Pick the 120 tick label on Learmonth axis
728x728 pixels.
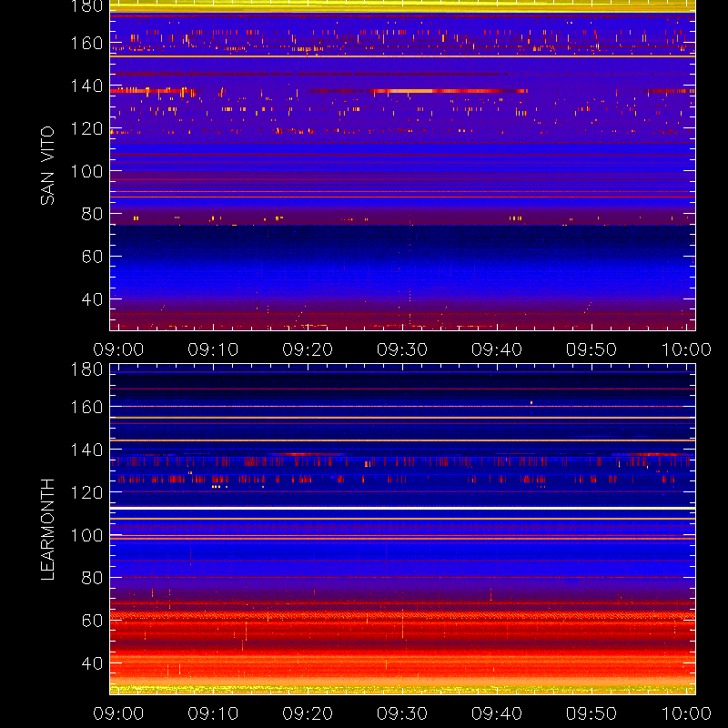(x=86, y=492)
